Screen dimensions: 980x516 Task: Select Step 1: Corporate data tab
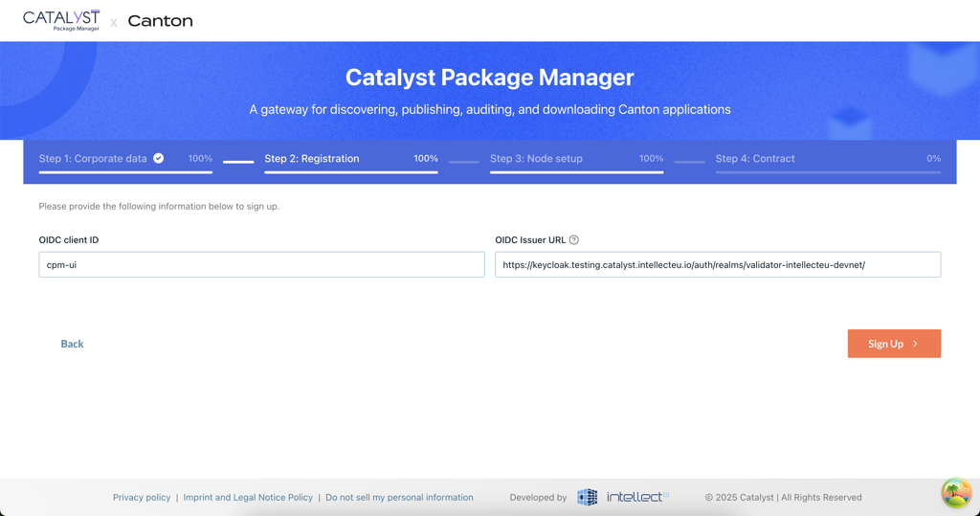(93, 159)
